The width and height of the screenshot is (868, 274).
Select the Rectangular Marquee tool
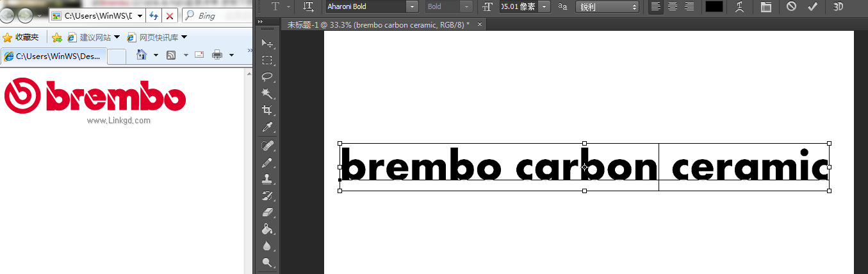(267, 60)
